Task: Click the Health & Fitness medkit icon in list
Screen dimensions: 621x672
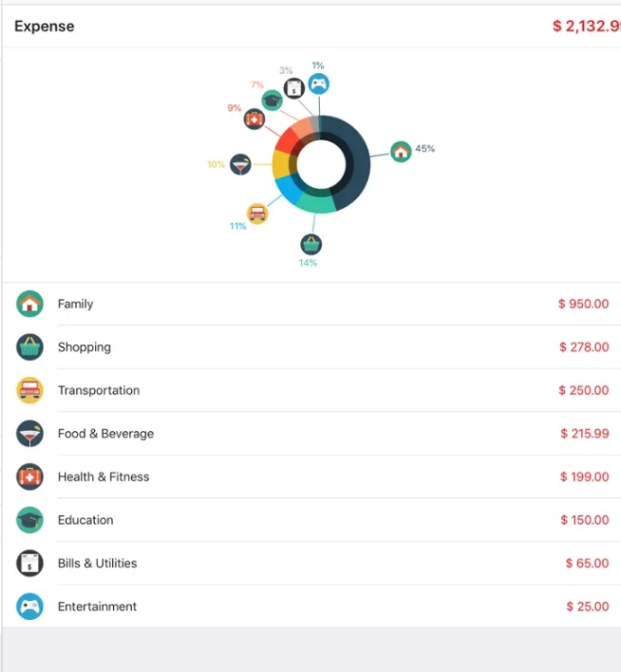Action: click(29, 476)
